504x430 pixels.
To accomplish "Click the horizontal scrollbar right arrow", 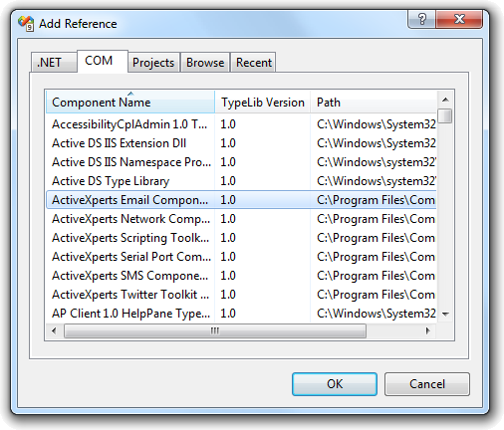I will [428, 330].
